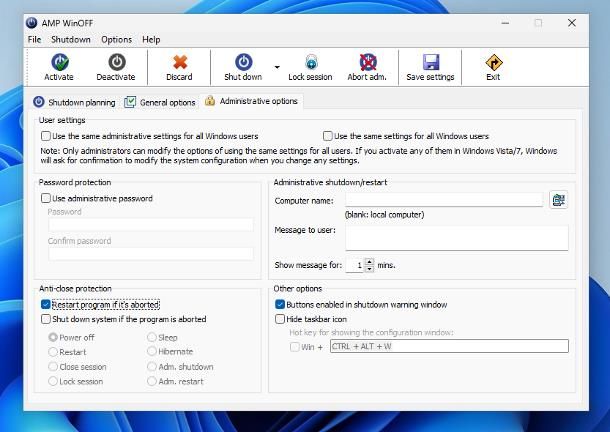Click the Discard changes icon
This screenshot has height=432, width=610.
(179, 63)
